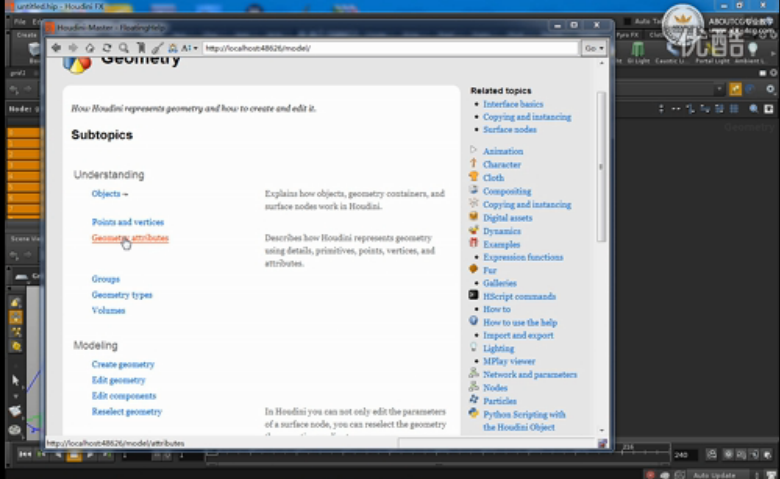
Task: Select the GI Light shelf tool
Action: tap(638, 52)
